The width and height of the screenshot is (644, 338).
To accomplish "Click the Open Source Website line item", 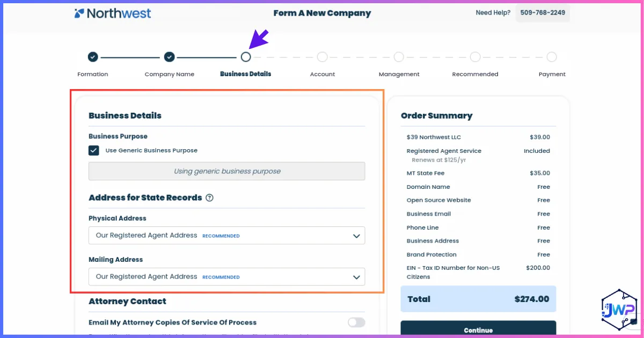I will click(x=478, y=200).
